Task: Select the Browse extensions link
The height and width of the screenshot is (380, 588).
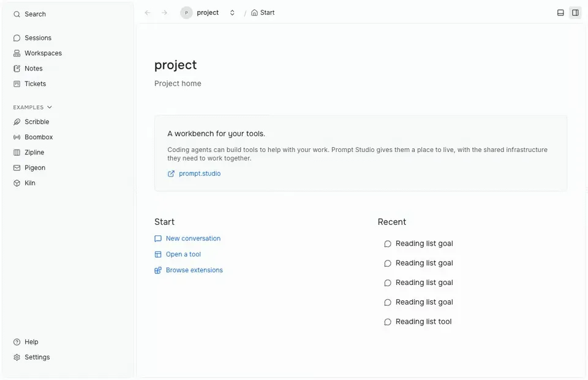Action: tap(194, 270)
